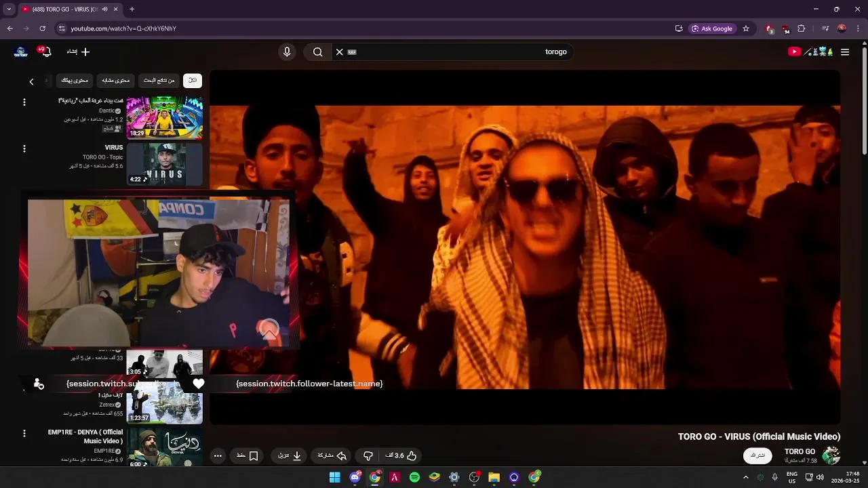Show hidden tray icons chevron
The height and width of the screenshot is (488, 868).
pos(745,477)
